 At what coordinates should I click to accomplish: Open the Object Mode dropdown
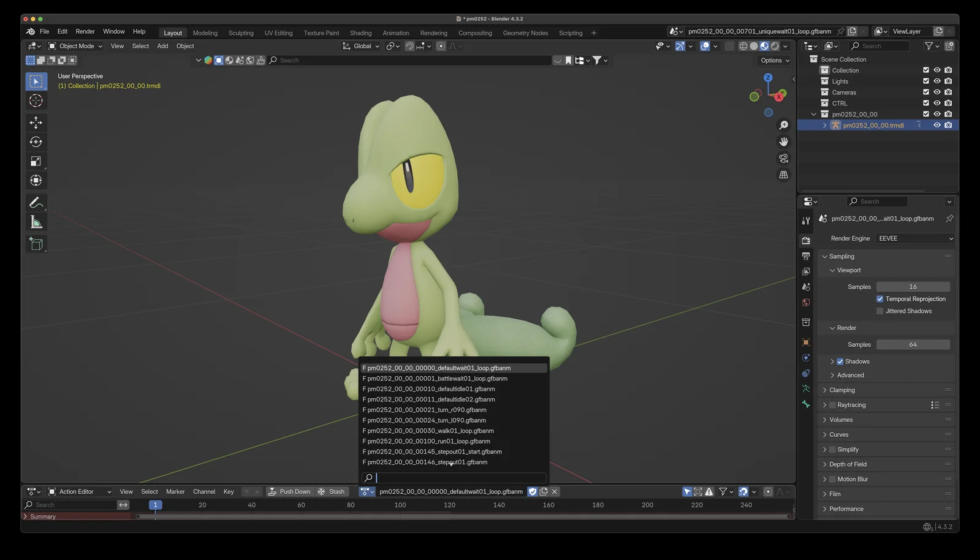point(75,46)
